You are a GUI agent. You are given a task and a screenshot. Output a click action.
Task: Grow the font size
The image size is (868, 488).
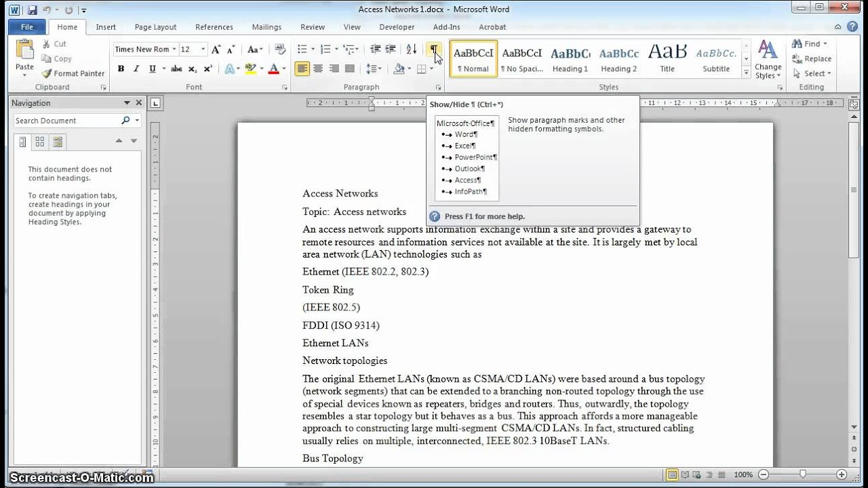[x=216, y=49]
